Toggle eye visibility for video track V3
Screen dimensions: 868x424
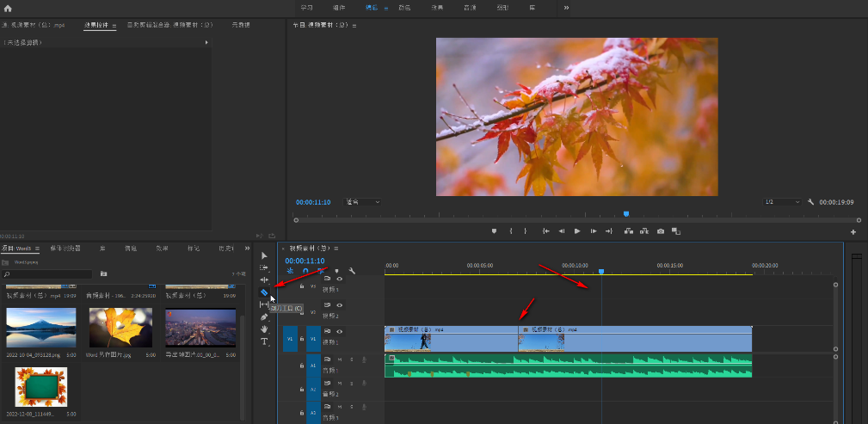(x=339, y=279)
